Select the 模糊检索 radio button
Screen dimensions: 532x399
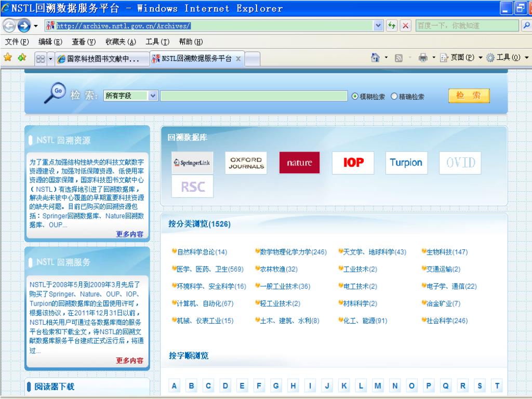[355, 96]
